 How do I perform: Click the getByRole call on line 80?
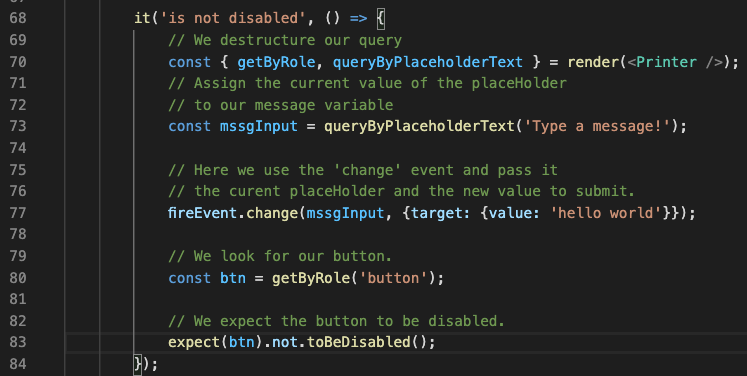311,278
